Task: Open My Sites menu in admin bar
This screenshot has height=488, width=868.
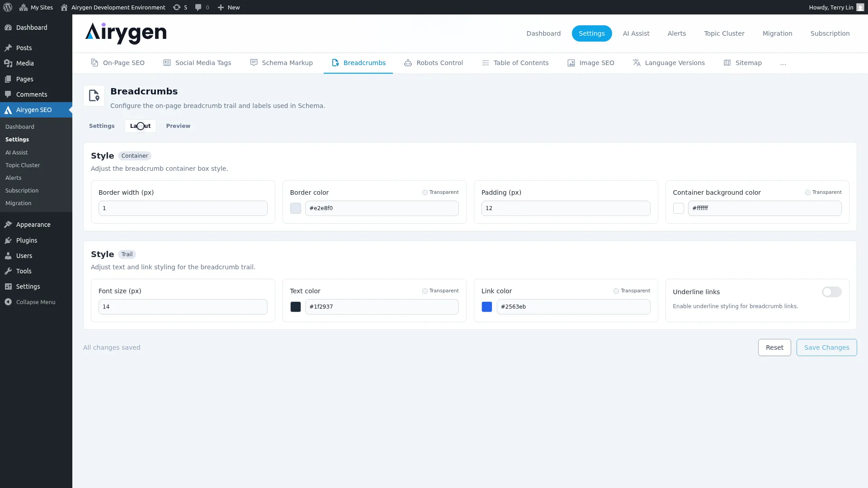Action: click(36, 7)
